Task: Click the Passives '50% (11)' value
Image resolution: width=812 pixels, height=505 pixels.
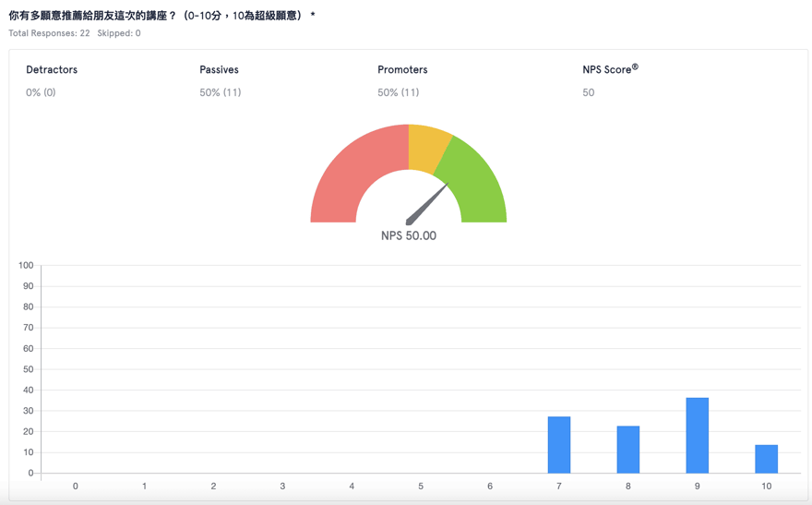Action: pyautogui.click(x=221, y=92)
